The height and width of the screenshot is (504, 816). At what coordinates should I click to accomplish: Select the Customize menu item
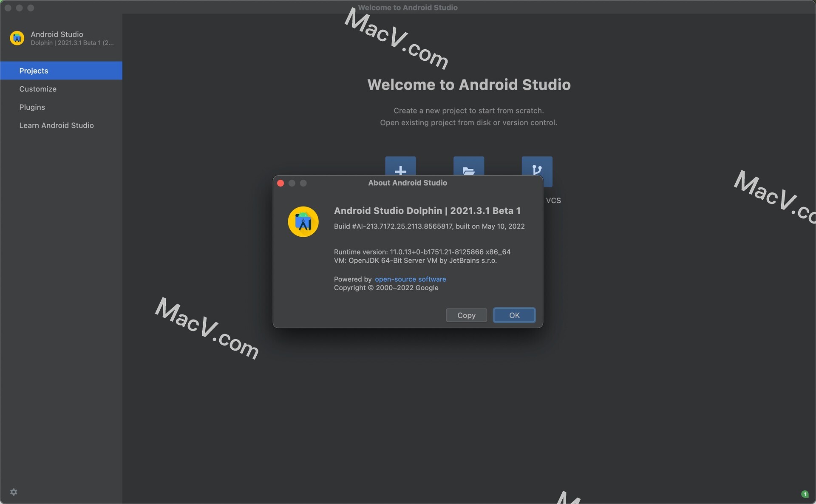tap(37, 88)
